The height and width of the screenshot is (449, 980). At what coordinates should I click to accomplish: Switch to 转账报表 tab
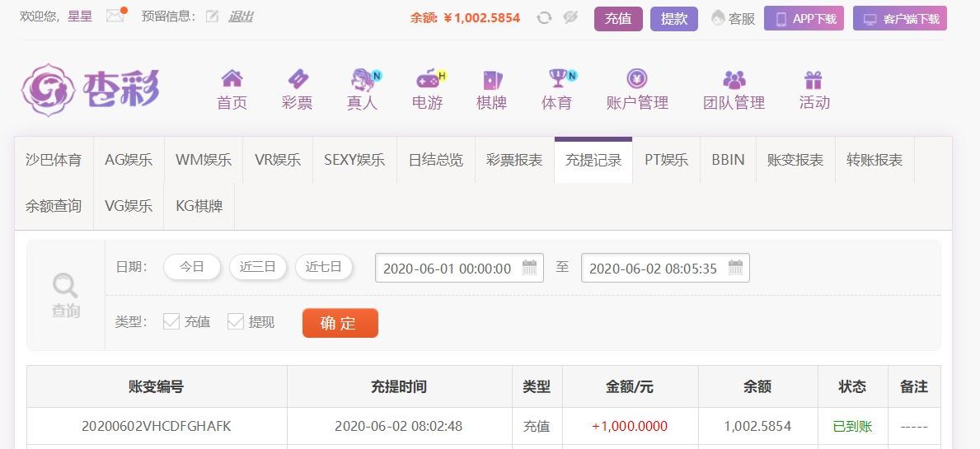pyautogui.click(x=875, y=160)
